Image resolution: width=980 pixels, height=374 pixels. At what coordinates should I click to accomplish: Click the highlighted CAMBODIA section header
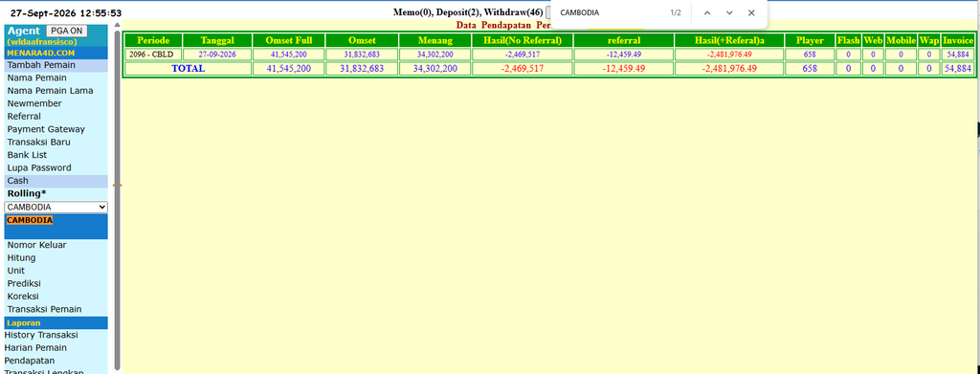(x=30, y=220)
